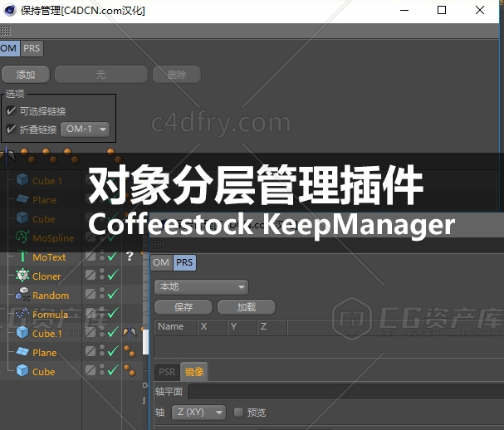Viewport: 504px width, 430px height.
Task: Click the white scrollbar handle beside the object list
Action: pos(145,342)
